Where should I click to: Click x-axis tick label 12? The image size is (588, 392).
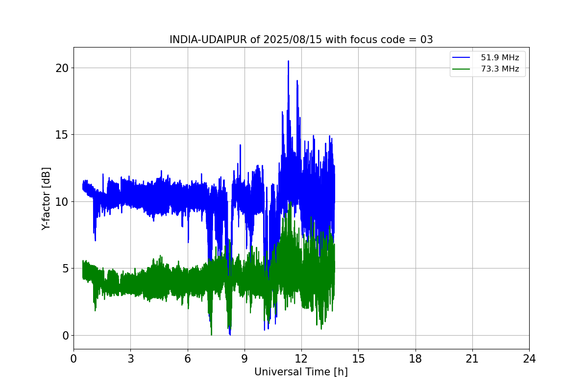click(301, 359)
